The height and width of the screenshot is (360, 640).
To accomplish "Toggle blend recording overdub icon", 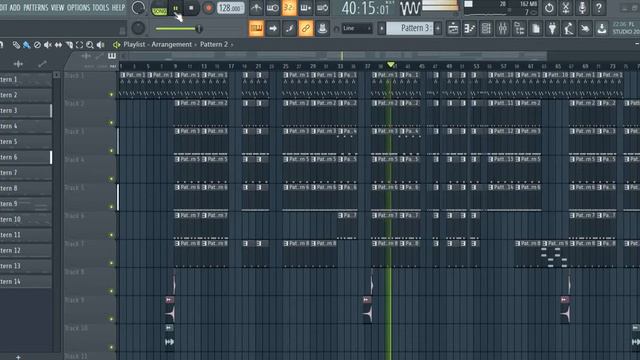I will pos(306,8).
